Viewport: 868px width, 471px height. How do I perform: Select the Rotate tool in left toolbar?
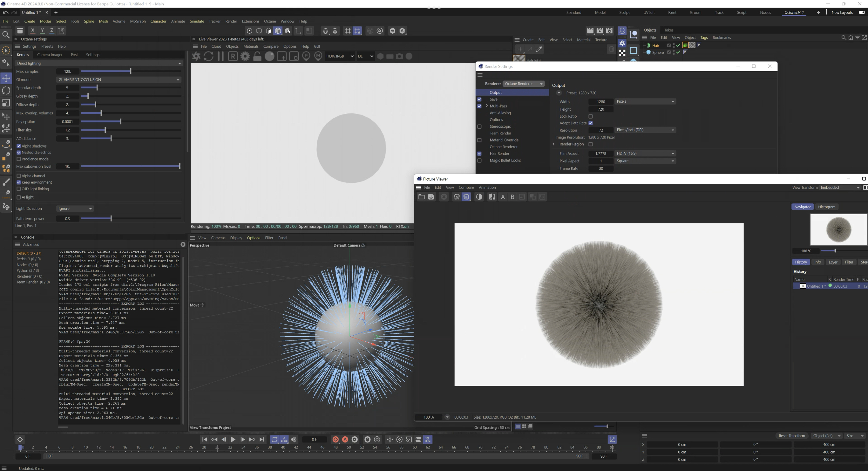click(6, 90)
